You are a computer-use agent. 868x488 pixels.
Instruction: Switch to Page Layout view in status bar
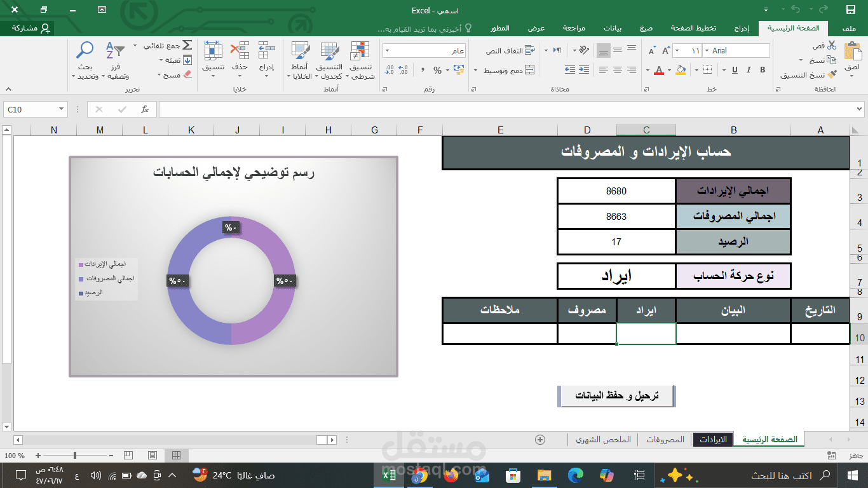point(153,456)
